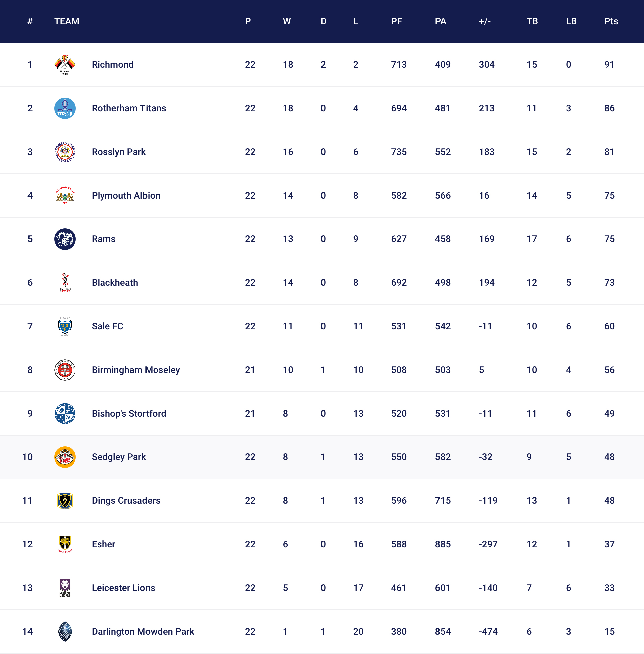Select the Esher shield logo
This screenshot has width=644, height=654.
(x=65, y=544)
